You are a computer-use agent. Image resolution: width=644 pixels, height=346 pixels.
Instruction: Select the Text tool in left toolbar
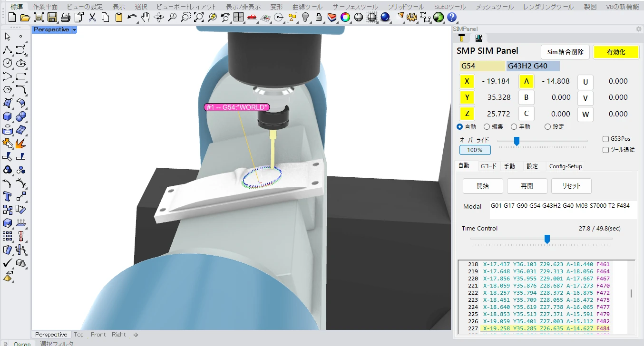click(x=8, y=196)
